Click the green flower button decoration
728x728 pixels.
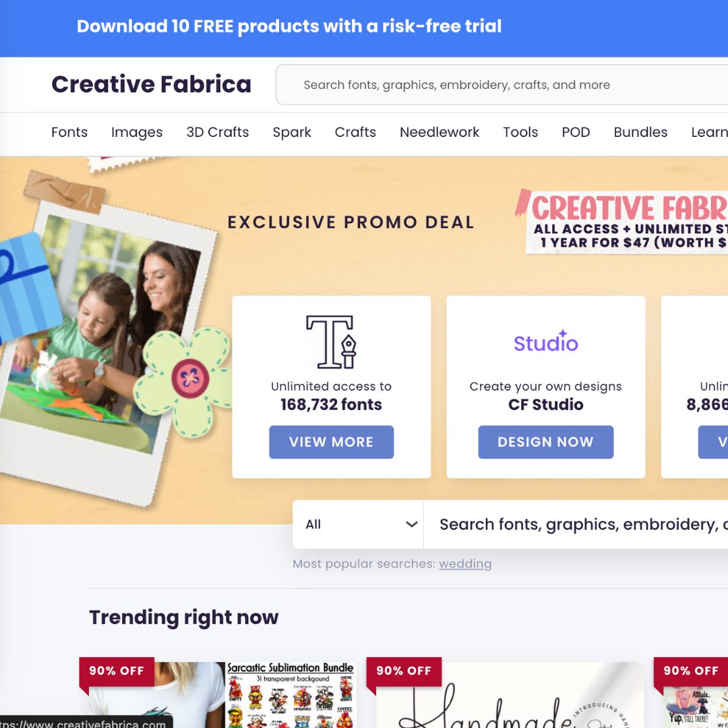pyautogui.click(x=183, y=381)
